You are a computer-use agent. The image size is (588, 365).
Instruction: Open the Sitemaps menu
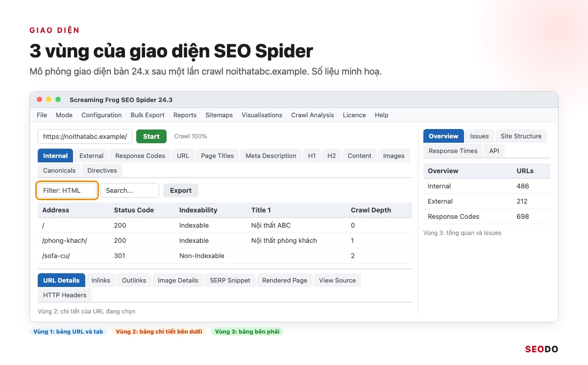click(x=219, y=115)
